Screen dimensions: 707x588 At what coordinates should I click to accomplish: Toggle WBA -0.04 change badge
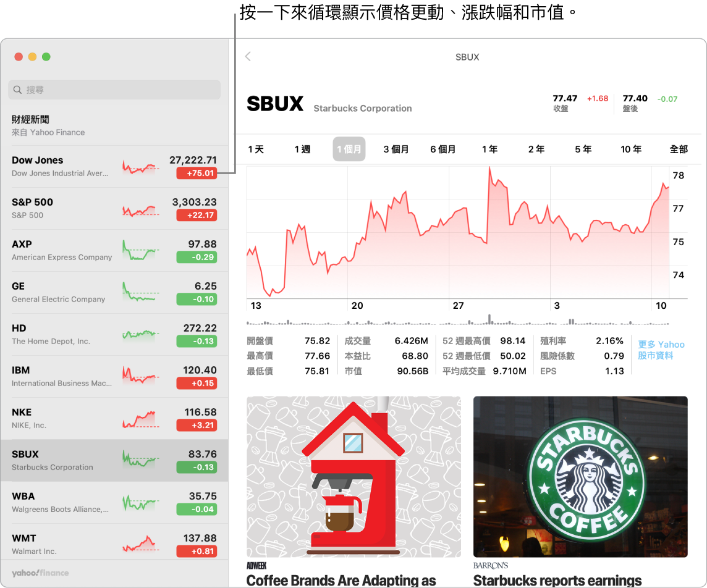pyautogui.click(x=197, y=509)
